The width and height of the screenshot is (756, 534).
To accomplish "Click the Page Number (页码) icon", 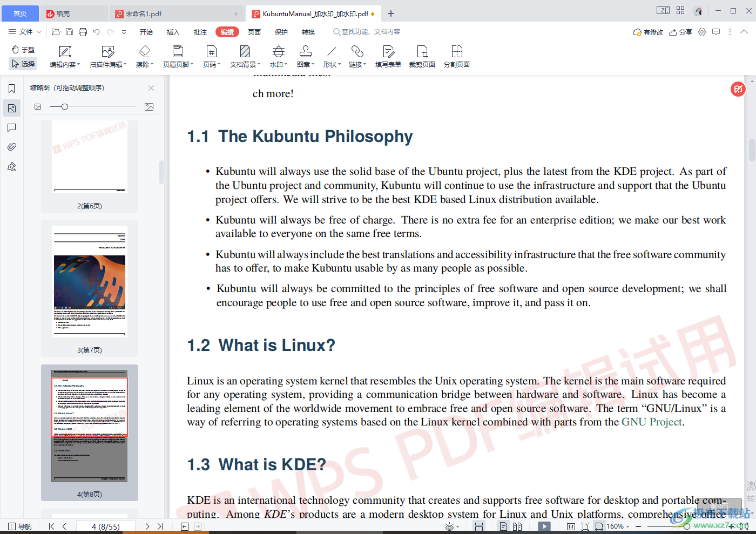I will click(212, 51).
